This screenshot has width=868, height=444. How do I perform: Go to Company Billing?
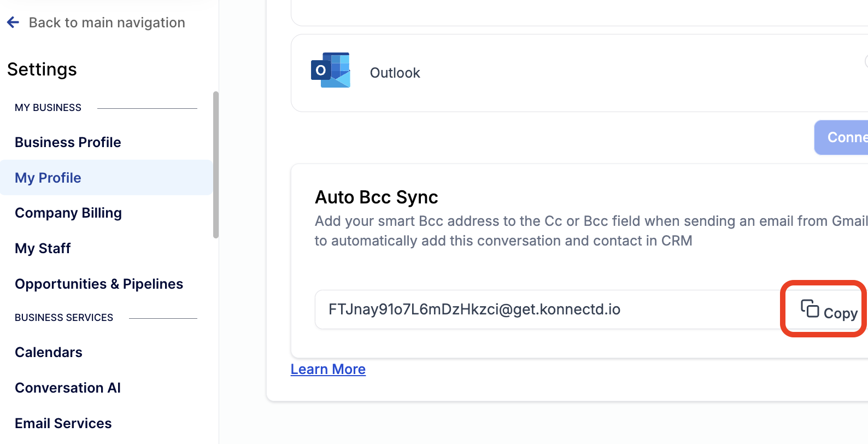[x=68, y=213]
